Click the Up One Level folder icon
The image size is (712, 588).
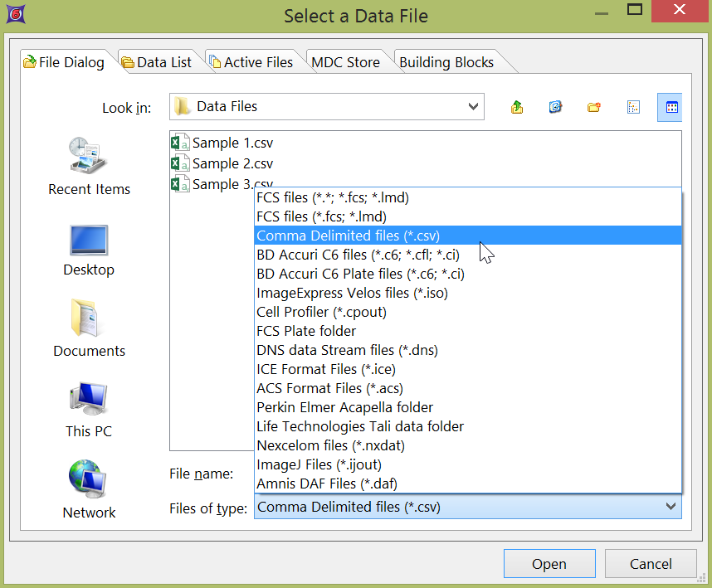(517, 107)
